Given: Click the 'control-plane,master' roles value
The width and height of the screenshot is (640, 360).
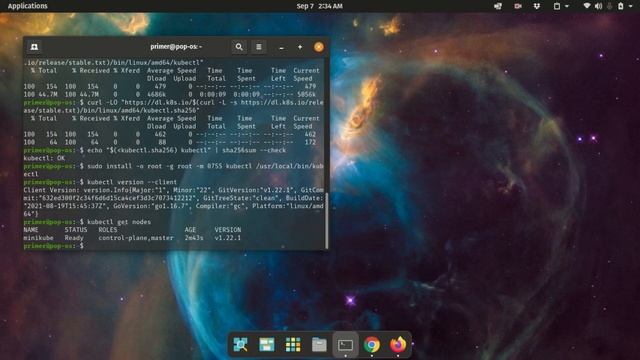Looking at the screenshot, I should (136, 238).
